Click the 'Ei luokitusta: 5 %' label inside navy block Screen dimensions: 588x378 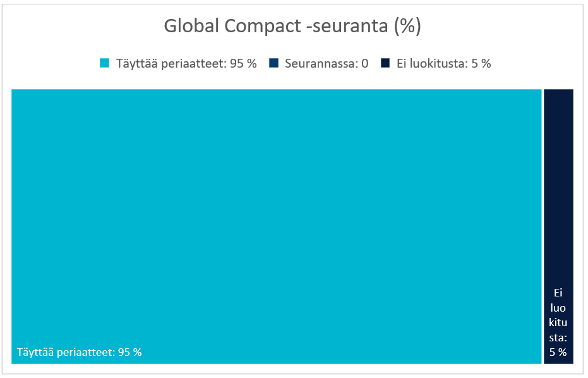click(x=558, y=322)
